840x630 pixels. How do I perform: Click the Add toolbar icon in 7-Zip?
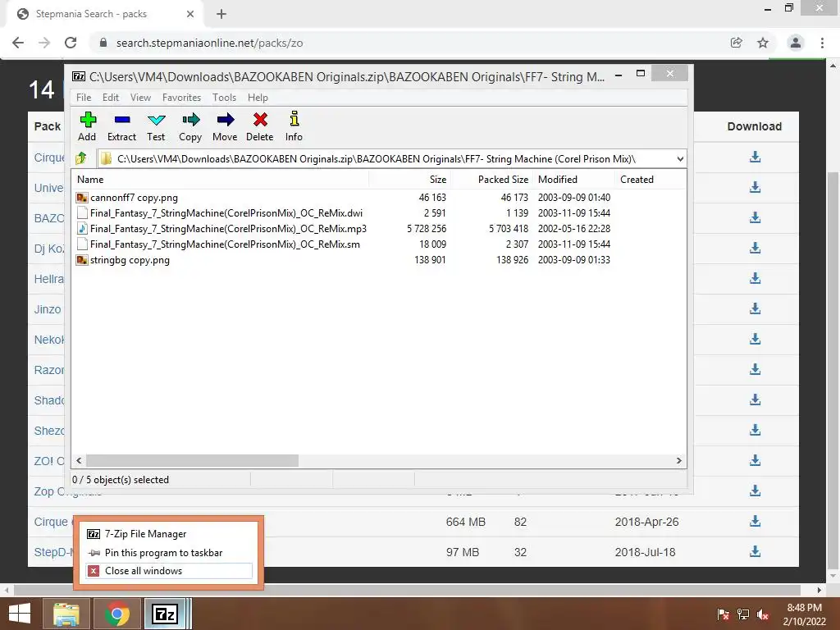(x=87, y=127)
